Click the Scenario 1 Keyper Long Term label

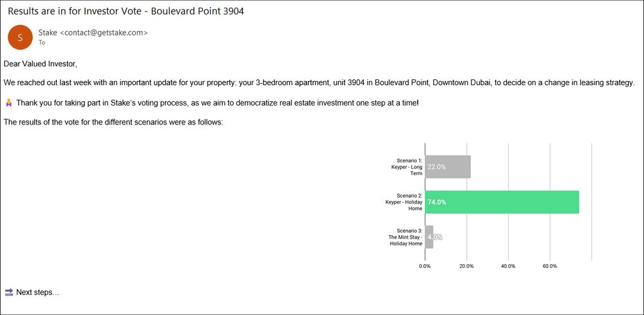click(x=406, y=167)
